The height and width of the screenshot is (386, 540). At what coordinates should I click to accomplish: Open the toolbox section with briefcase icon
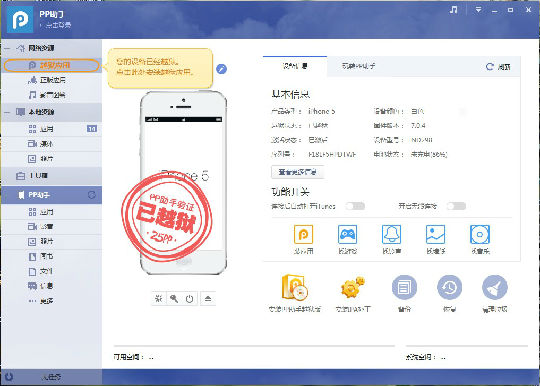tap(52, 176)
